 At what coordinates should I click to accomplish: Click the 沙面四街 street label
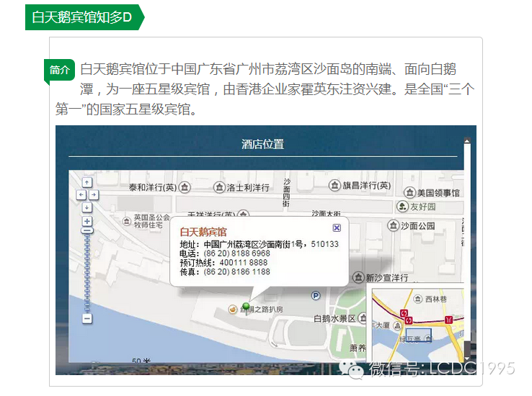286,192
